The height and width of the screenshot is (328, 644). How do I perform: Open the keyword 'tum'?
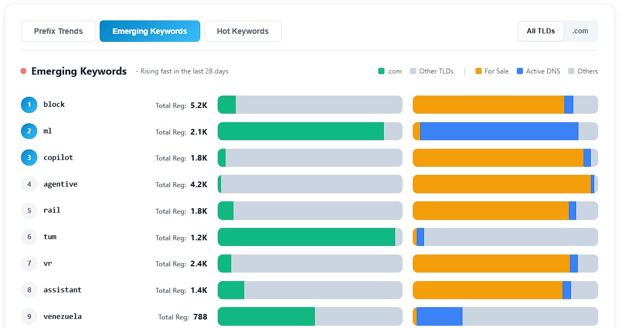[x=50, y=237]
